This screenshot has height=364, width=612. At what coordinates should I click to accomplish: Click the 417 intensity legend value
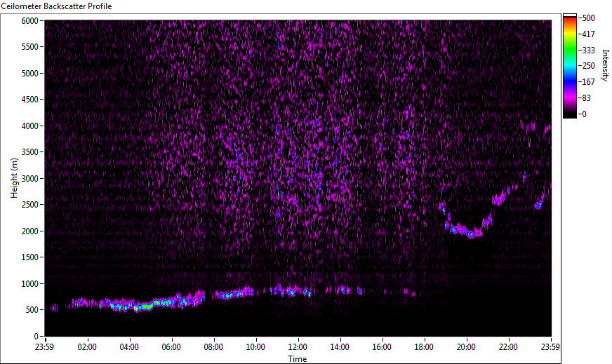tap(588, 34)
